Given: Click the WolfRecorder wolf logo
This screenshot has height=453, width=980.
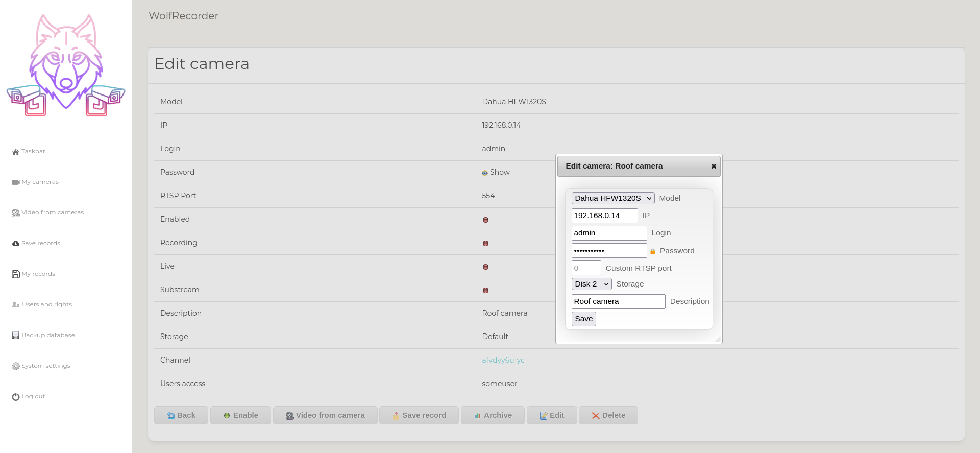Looking at the screenshot, I should (x=66, y=65).
